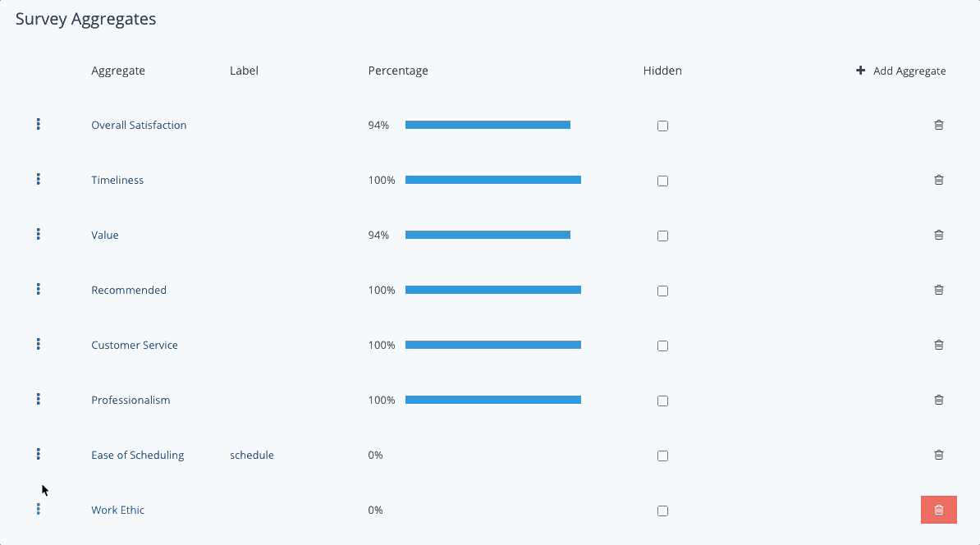Viewport: 980px width, 545px height.
Task: Click the three-dot handle next to Recommended
Action: coord(39,289)
